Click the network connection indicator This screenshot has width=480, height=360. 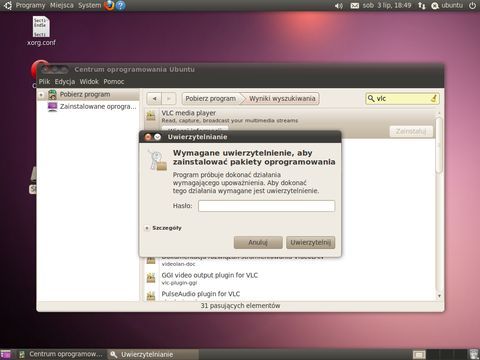click(422, 6)
